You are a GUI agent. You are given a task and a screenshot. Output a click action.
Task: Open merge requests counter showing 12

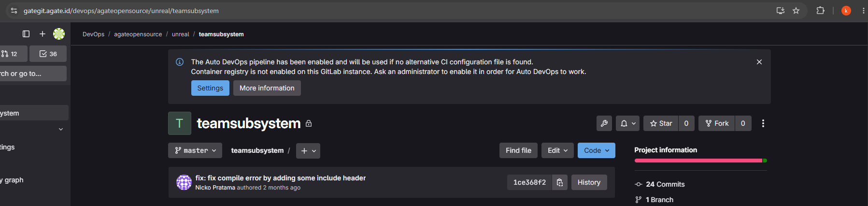[11, 54]
